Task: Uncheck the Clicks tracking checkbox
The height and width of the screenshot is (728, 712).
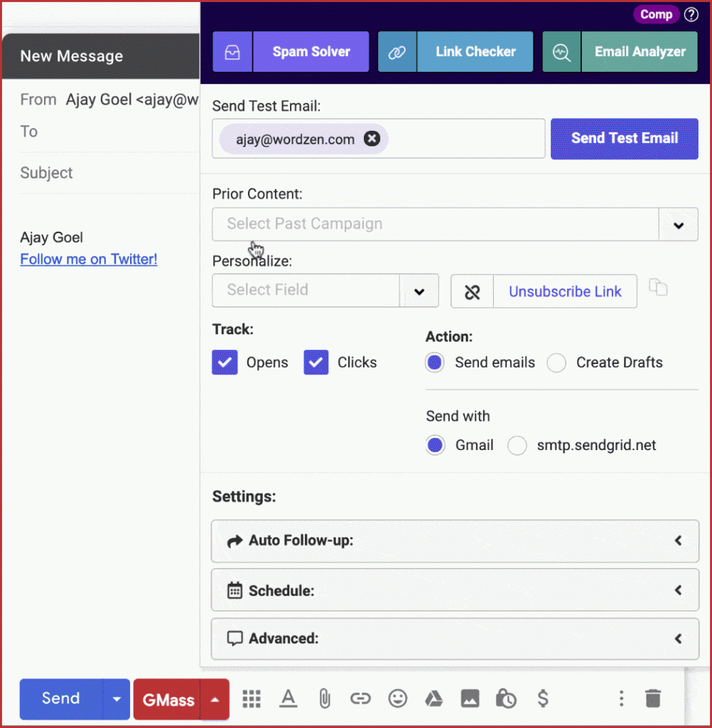Action: 316,363
